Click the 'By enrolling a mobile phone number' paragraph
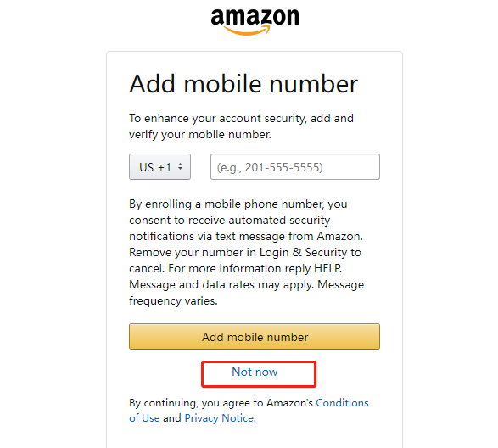Screen dimensions: 498x448 pyautogui.click(x=247, y=252)
